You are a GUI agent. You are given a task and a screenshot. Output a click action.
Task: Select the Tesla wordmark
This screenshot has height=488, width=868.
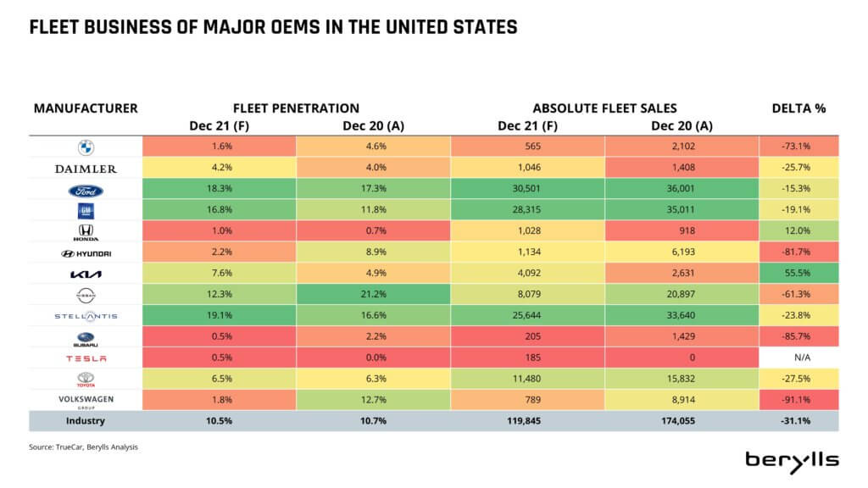[x=86, y=358]
